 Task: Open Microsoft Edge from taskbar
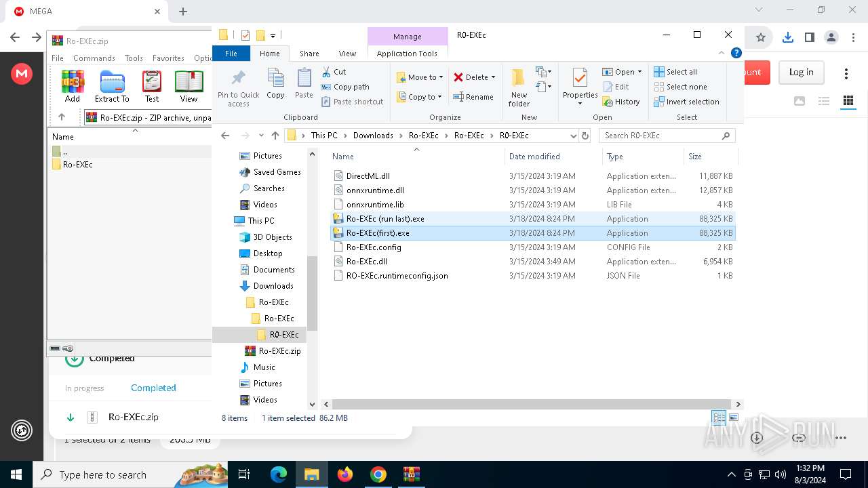tap(279, 474)
